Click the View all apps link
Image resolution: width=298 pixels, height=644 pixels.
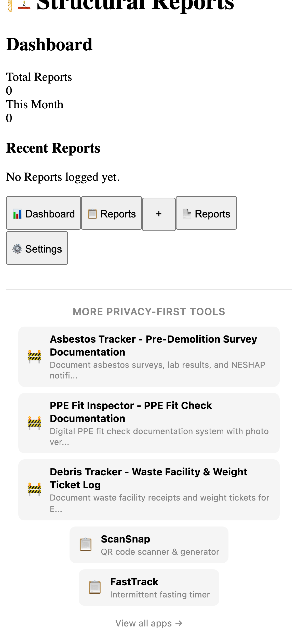point(149,623)
